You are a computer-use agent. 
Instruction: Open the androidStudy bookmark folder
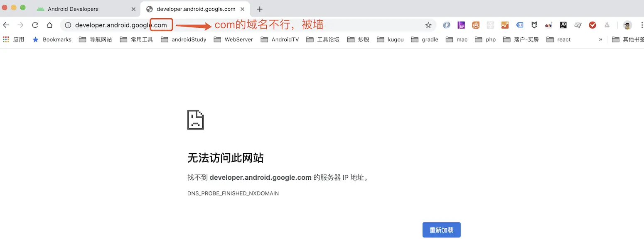tap(183, 39)
